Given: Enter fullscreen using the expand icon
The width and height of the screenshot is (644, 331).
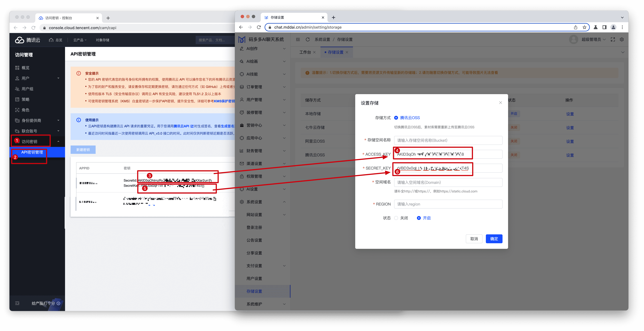Looking at the screenshot, I should point(613,39).
